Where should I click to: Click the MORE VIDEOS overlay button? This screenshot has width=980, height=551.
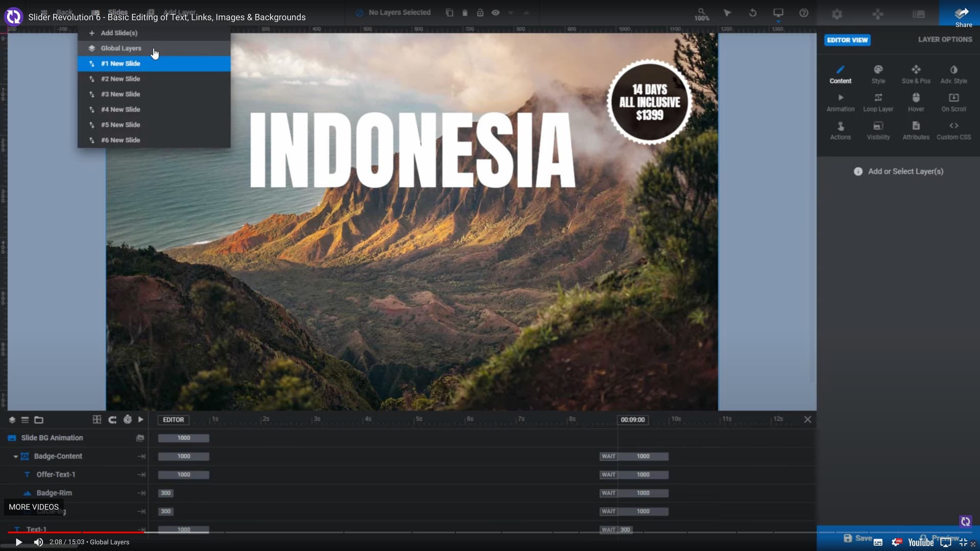click(x=34, y=507)
